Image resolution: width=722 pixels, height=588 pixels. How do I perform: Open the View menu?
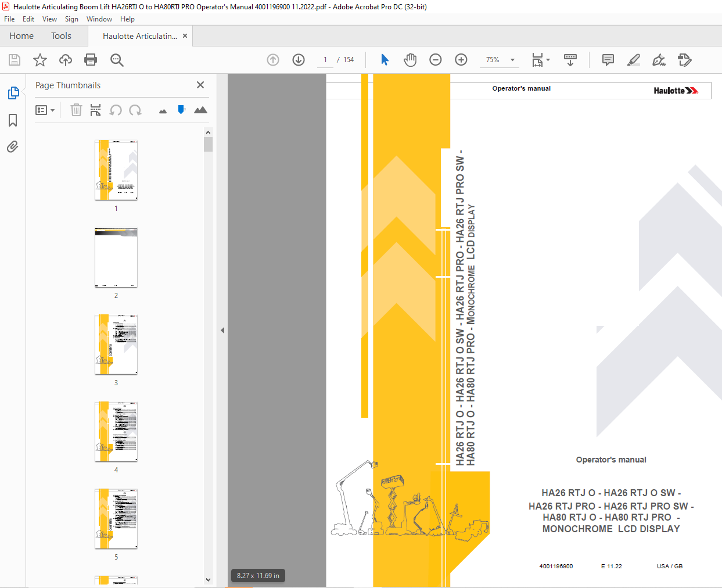[x=49, y=19]
